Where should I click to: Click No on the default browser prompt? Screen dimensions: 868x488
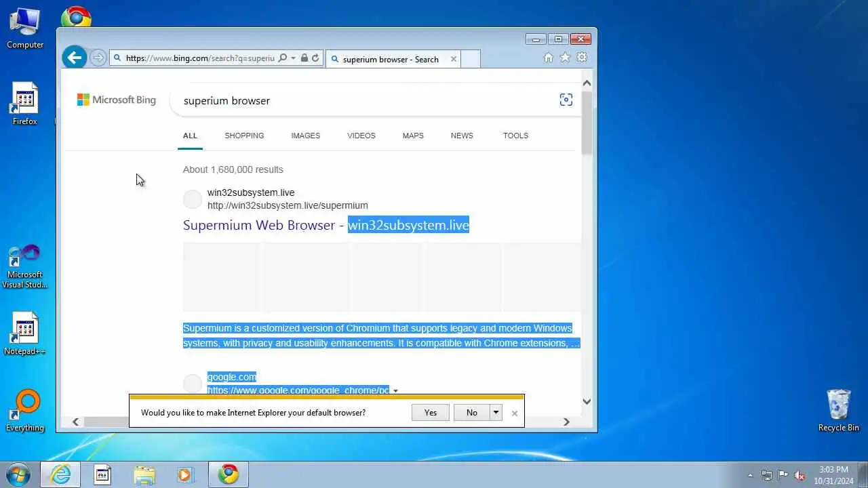(x=472, y=413)
